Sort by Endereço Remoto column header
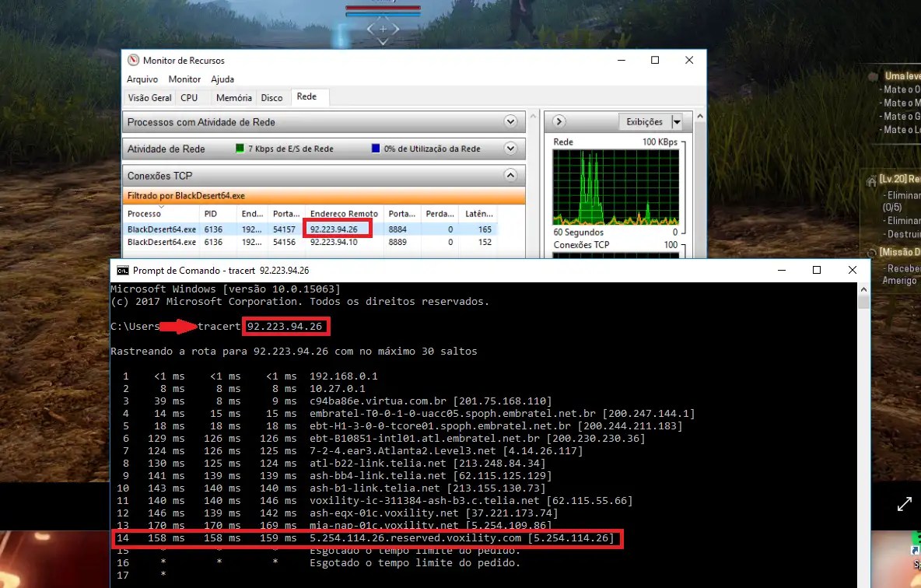This screenshot has height=588, width=921. coord(344,214)
